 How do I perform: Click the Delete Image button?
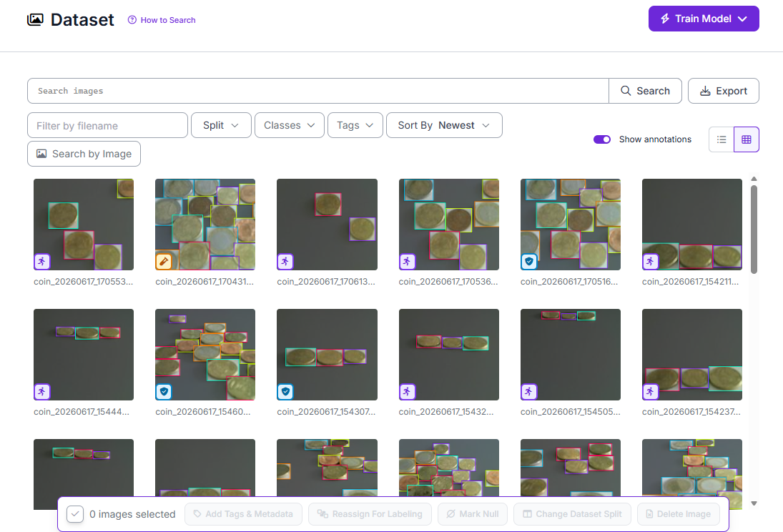coord(678,514)
